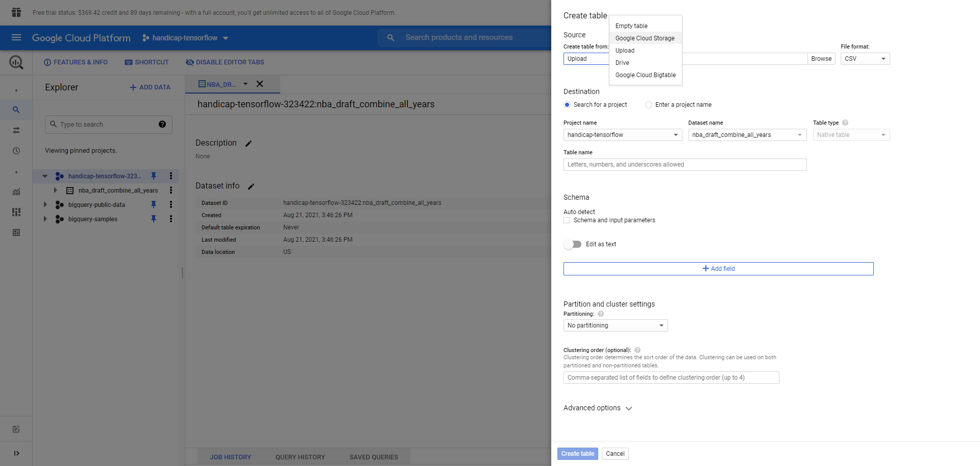Unpin the bigquery-samples project
This screenshot has width=980, height=466.
(x=154, y=219)
